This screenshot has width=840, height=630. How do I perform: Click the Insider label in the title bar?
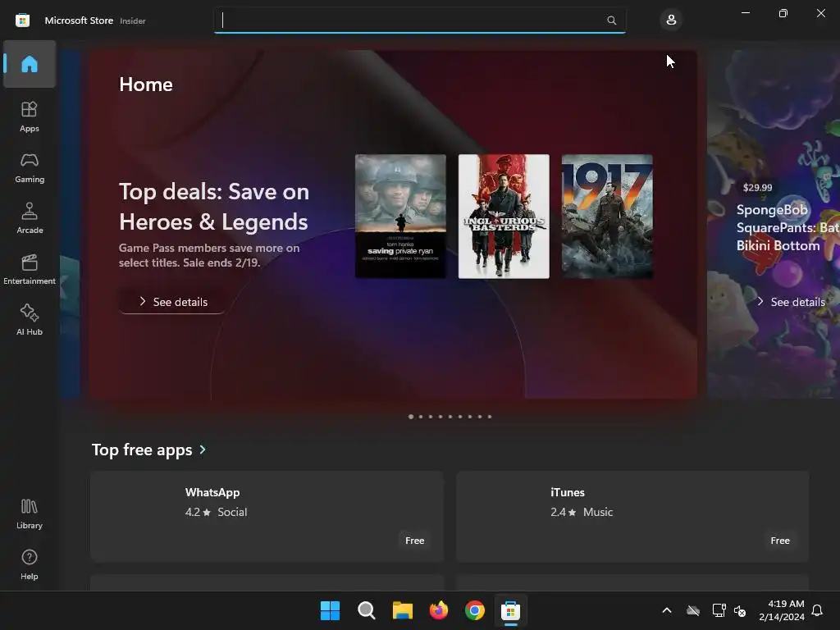pyautogui.click(x=133, y=21)
